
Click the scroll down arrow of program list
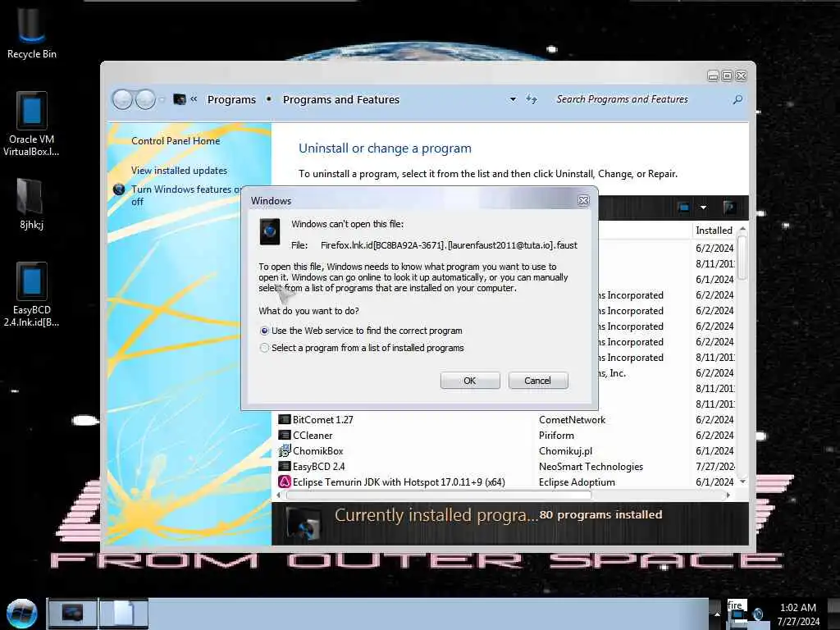click(742, 482)
